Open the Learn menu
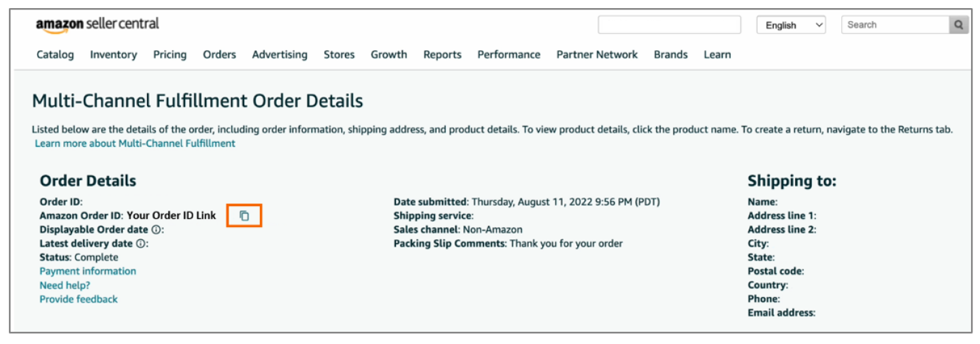 click(x=717, y=54)
